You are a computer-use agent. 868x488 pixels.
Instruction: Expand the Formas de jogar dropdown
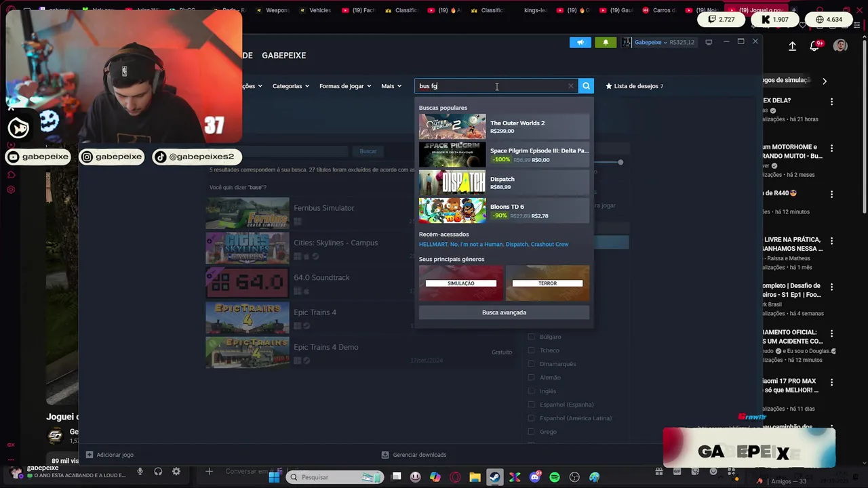click(x=345, y=86)
